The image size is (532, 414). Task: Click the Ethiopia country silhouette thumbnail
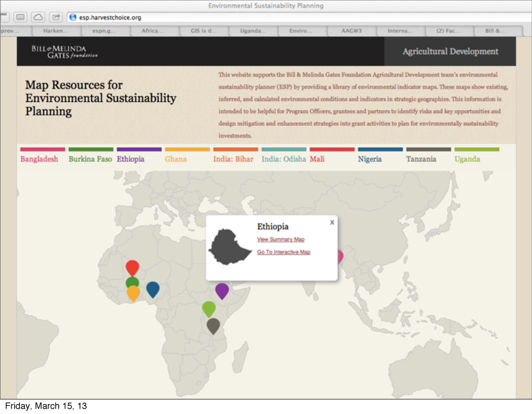tap(230, 247)
